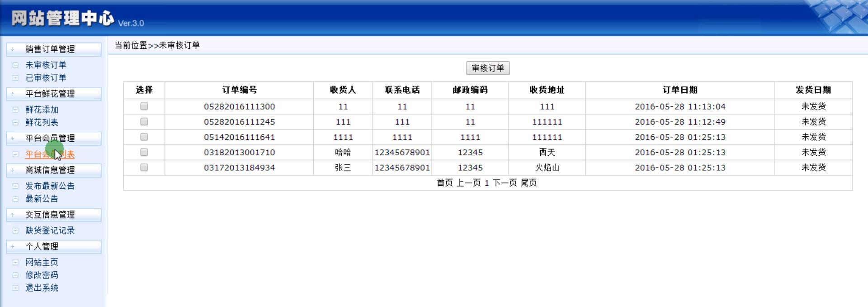Click 上一页 pagination link
The image size is (868, 307).
(x=468, y=183)
